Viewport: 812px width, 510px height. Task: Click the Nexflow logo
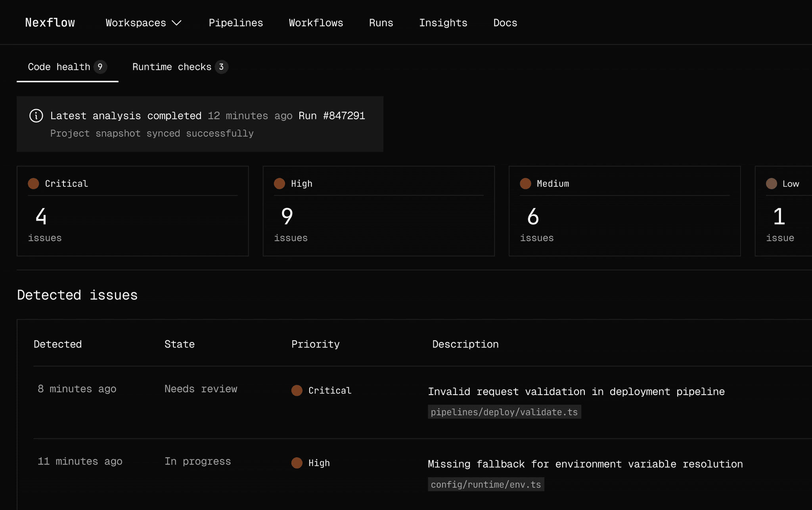[x=50, y=23]
